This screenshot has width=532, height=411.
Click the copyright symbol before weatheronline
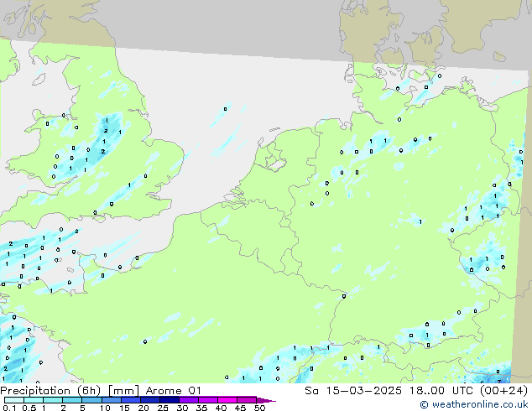[425, 405]
